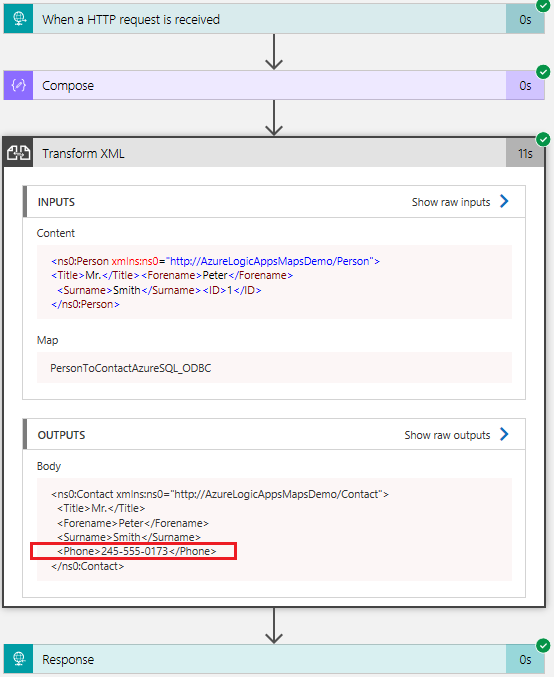Click the 11s duration on Transform XML
The height and width of the screenshot is (677, 554).
pyautogui.click(x=525, y=153)
